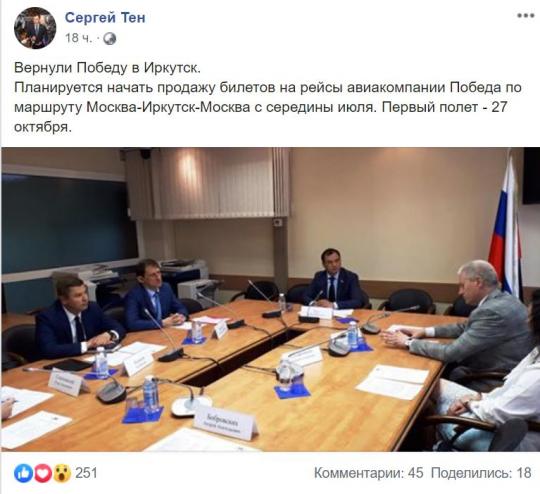540x494 pixels.
Task: Open the post options three-dot menu
Action: 525,16
